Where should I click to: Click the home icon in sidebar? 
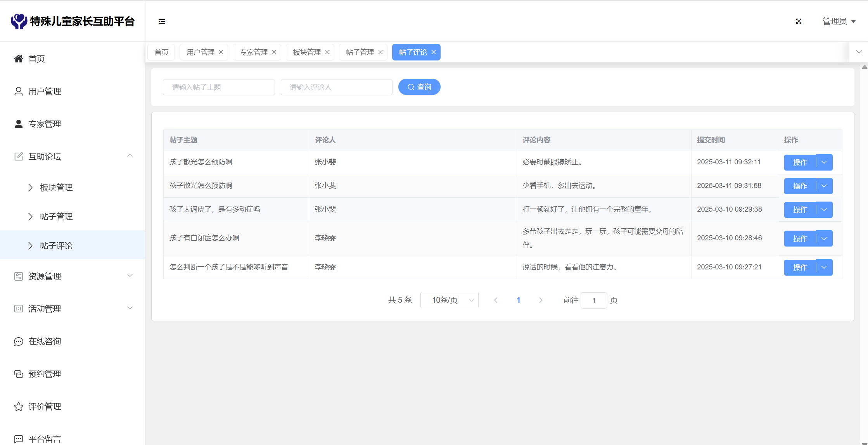[x=18, y=59]
